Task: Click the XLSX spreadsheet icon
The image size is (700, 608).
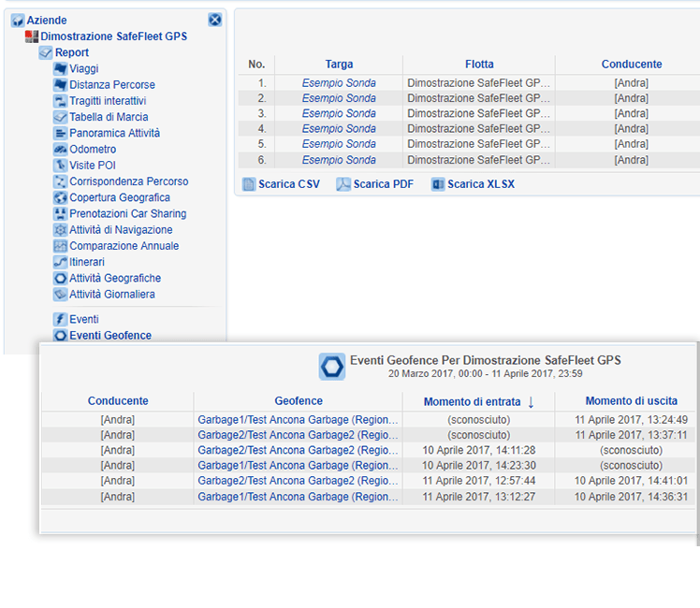Action: coord(438,184)
